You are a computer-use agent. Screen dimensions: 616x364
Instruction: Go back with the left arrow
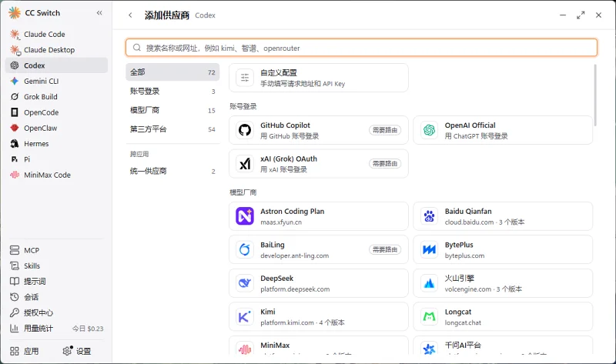pyautogui.click(x=130, y=15)
